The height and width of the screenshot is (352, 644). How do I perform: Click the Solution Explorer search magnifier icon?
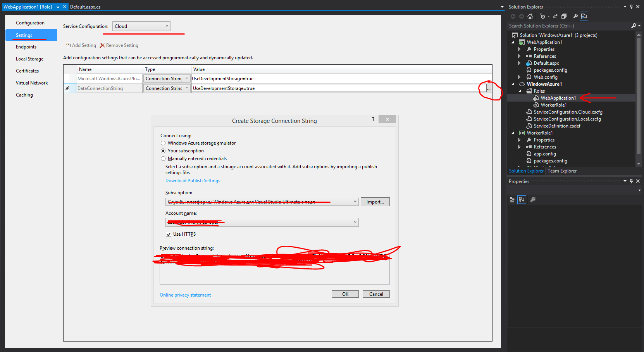pos(634,26)
